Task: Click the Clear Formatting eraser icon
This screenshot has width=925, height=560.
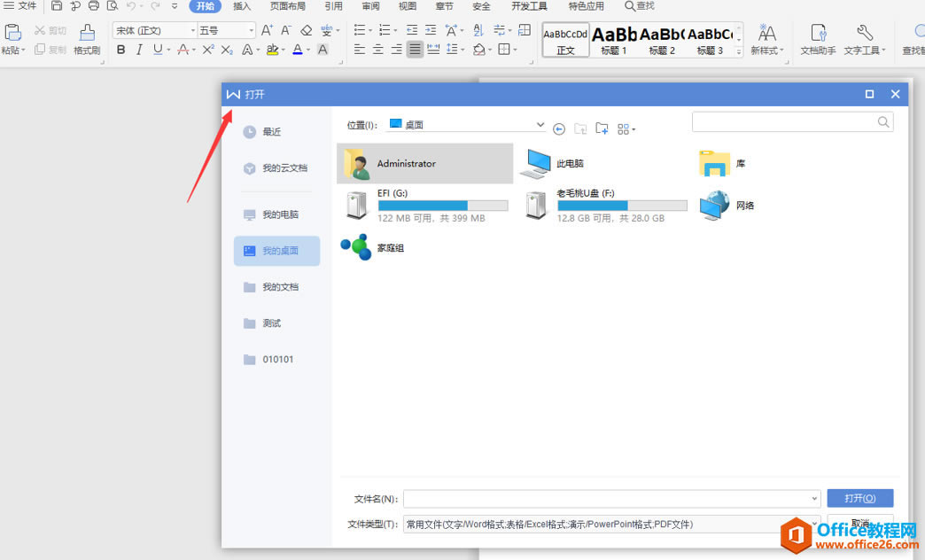Action: click(x=306, y=30)
